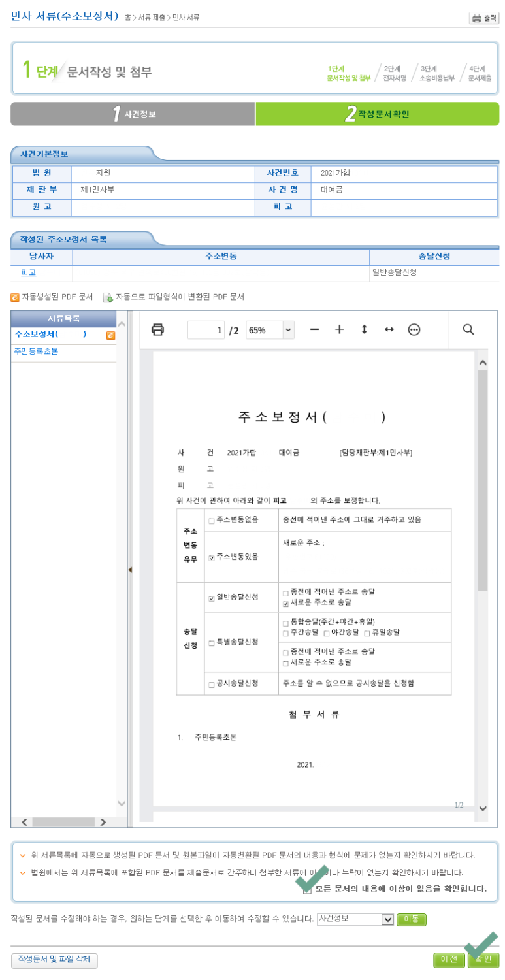This screenshot has height=980, width=505.
Task: Click the 확인 button
Action: [x=483, y=960]
